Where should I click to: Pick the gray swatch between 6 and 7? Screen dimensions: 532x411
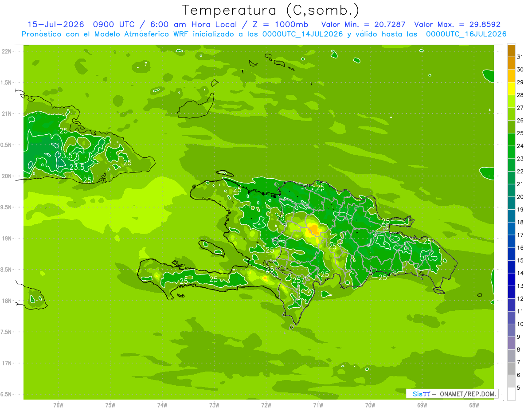click(x=511, y=368)
